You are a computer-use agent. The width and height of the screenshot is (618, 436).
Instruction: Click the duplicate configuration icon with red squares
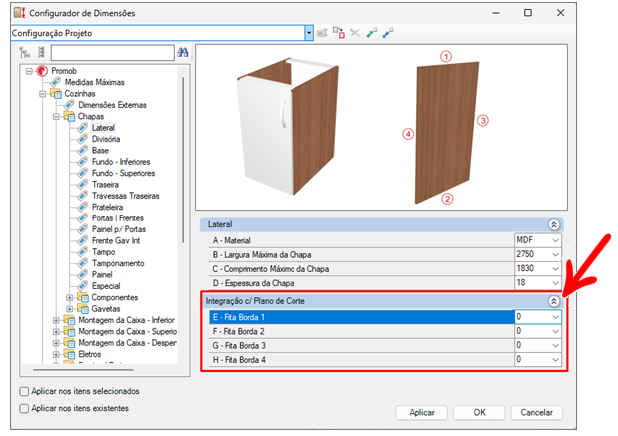click(339, 32)
